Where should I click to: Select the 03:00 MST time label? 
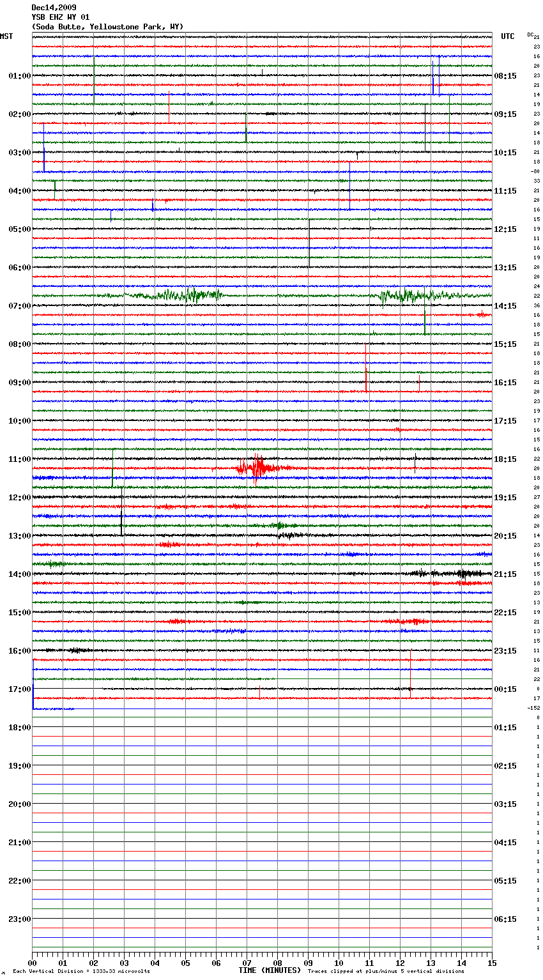tap(20, 153)
